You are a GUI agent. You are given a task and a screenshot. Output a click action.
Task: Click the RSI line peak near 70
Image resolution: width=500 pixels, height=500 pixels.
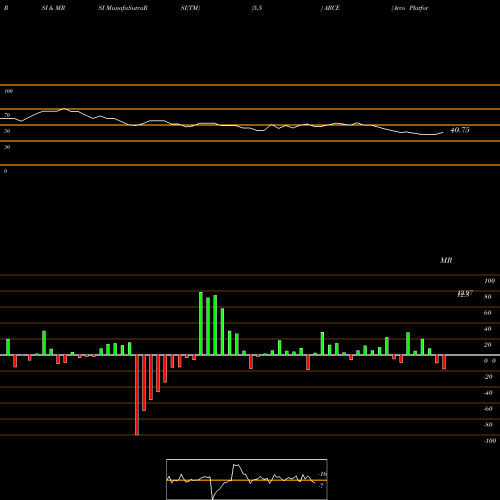tap(64, 109)
